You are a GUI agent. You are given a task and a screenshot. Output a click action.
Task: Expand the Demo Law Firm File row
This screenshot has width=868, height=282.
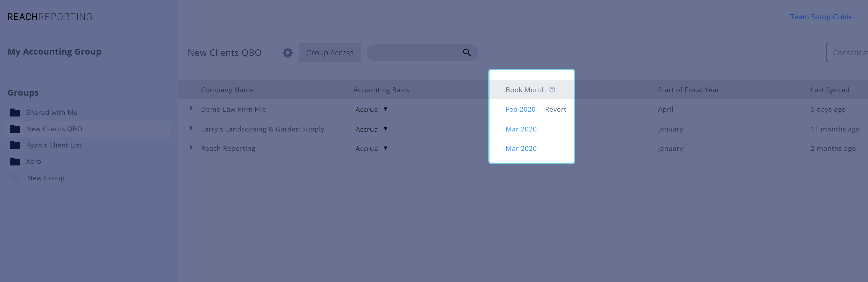pos(191,109)
